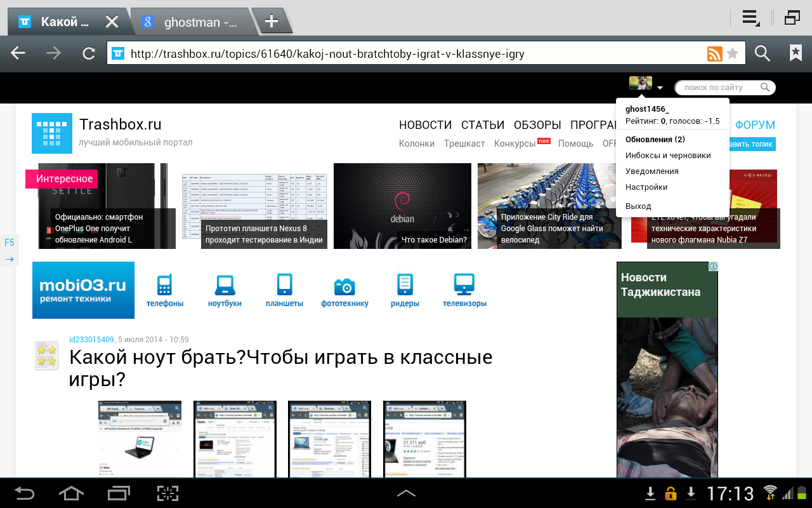This screenshot has height=508, width=812.
Task: Open ОБЗОРЫ navigation section
Action: coord(537,125)
